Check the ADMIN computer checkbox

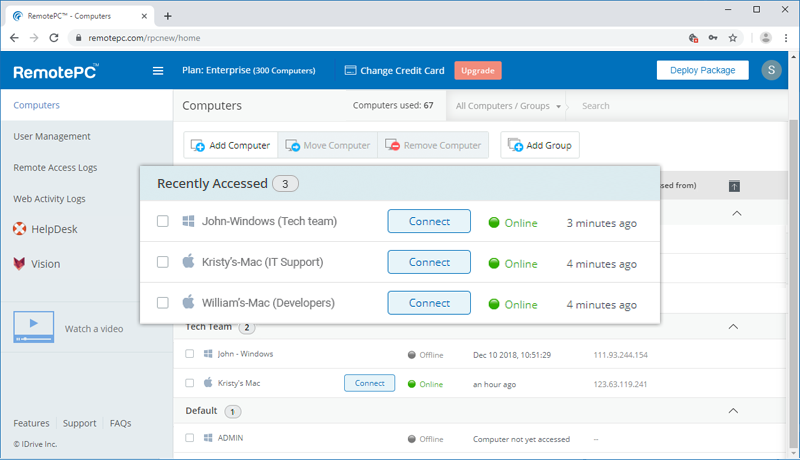[190, 438]
